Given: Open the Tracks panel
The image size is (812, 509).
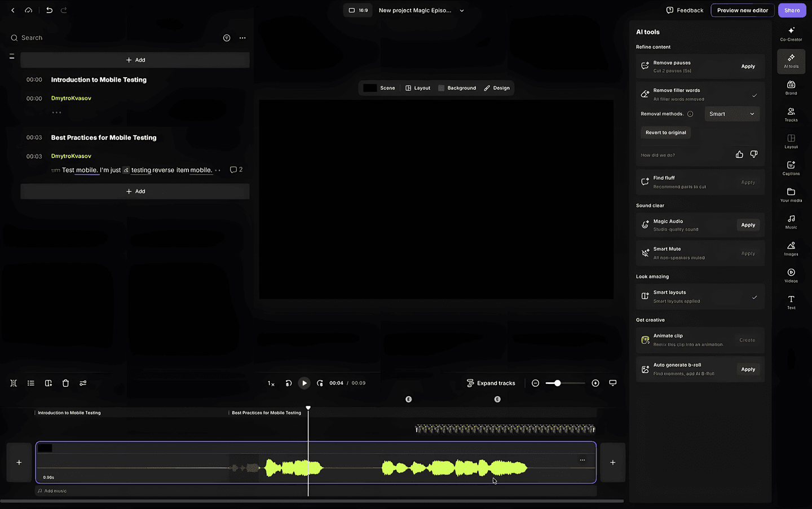Looking at the screenshot, I should tap(791, 115).
